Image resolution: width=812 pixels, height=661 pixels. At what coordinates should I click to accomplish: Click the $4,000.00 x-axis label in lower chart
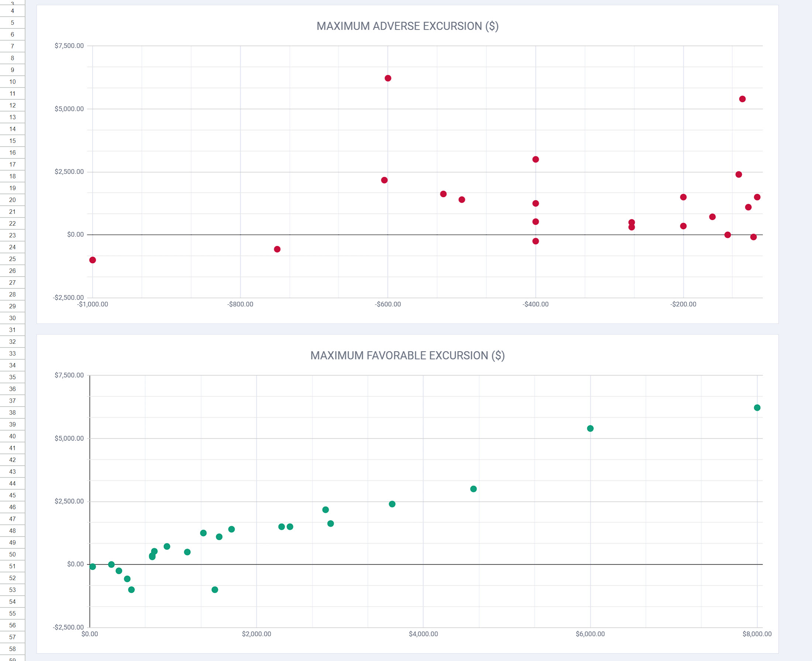coord(423,634)
